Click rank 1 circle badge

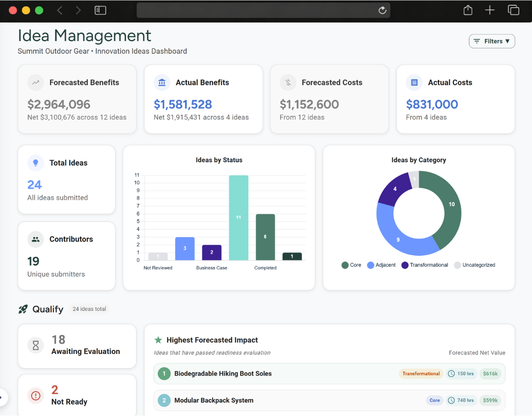164,374
